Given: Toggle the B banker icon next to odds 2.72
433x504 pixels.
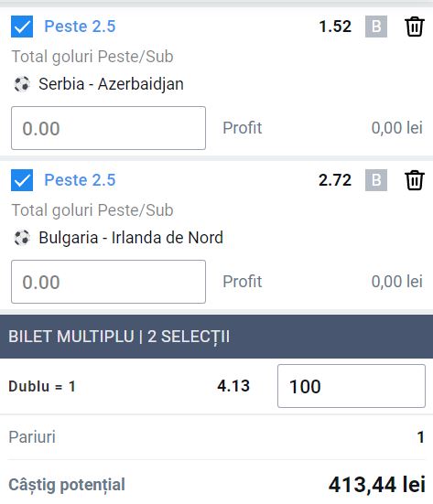Looking at the screenshot, I should (376, 180).
